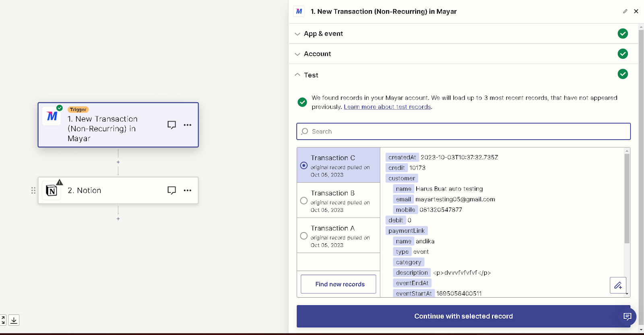Open the chat support bubble icon
644x335 pixels.
tap(627, 317)
